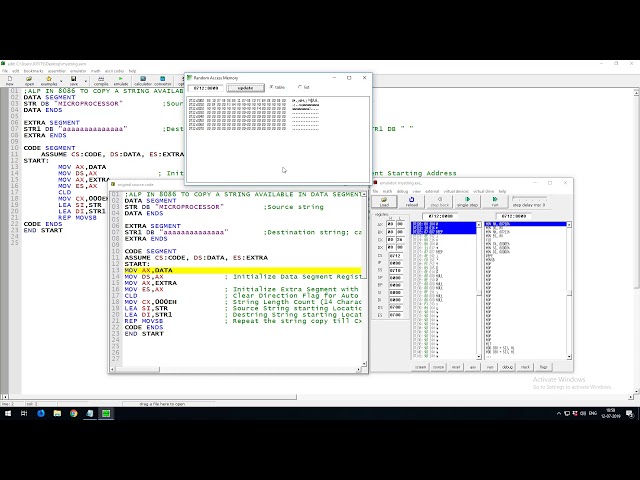Open the convertor tool icon
Image resolution: width=640 pixels, height=480 pixels.
pos(162,80)
